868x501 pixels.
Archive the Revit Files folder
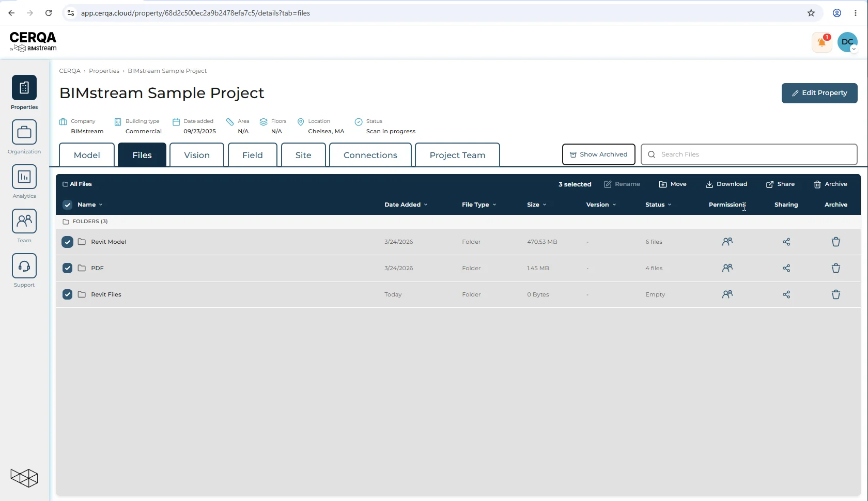[x=836, y=294]
